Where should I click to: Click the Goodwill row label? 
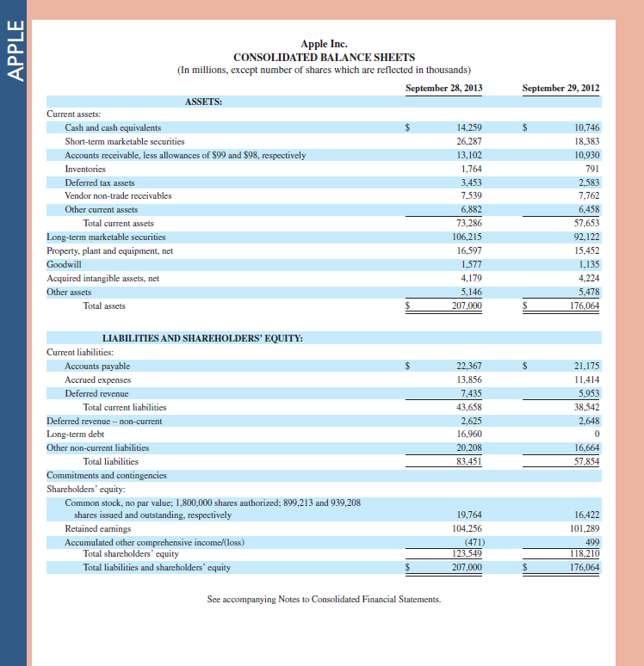point(64,264)
